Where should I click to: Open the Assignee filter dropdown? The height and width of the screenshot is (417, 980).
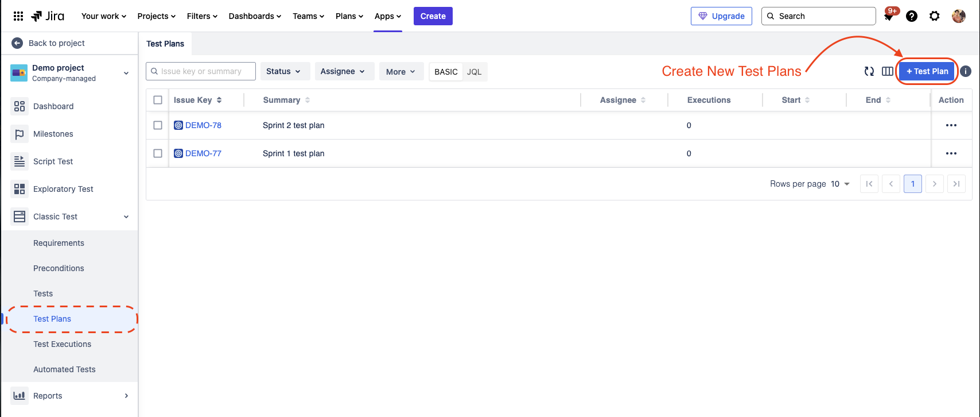click(x=344, y=71)
